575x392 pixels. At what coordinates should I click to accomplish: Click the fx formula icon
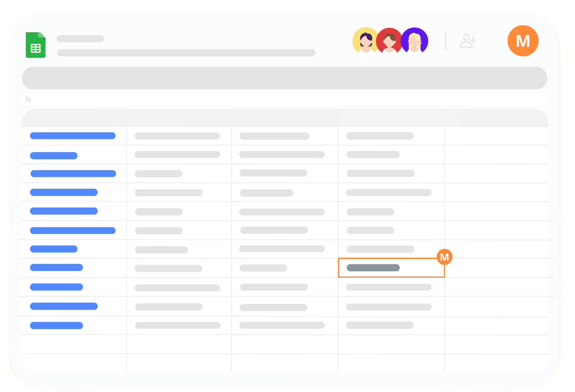click(28, 100)
